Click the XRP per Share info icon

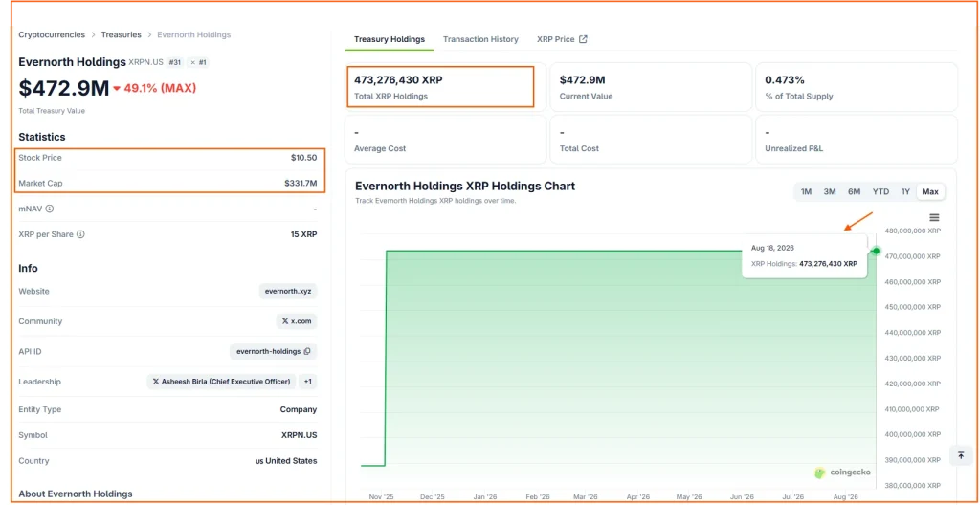80,234
